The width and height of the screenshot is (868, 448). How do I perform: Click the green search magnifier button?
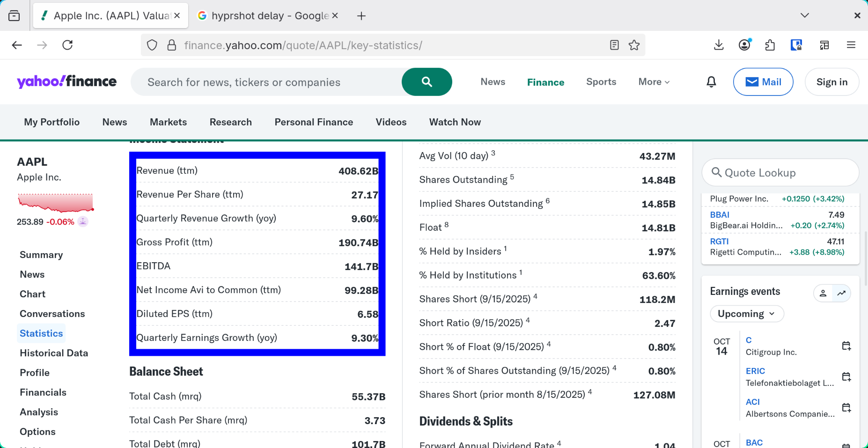(427, 82)
